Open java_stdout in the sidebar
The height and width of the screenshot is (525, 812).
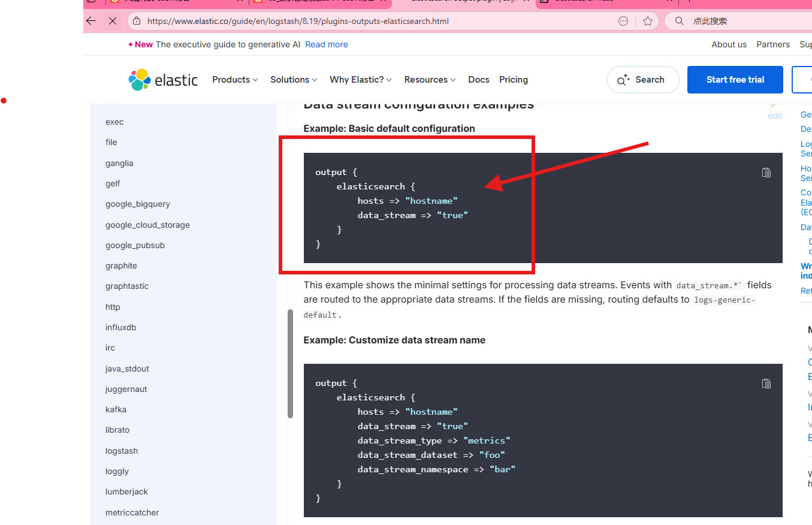127,369
